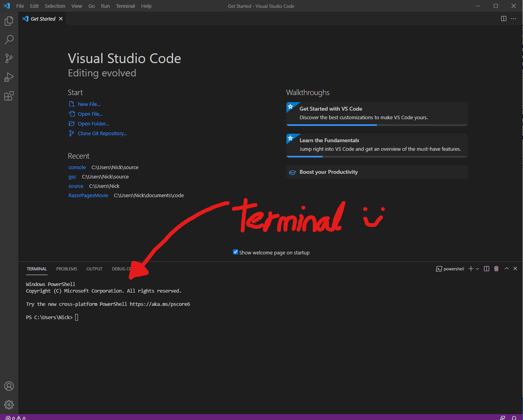Uncheck Show welcome page on startup
This screenshot has height=420, width=523.
pos(235,252)
